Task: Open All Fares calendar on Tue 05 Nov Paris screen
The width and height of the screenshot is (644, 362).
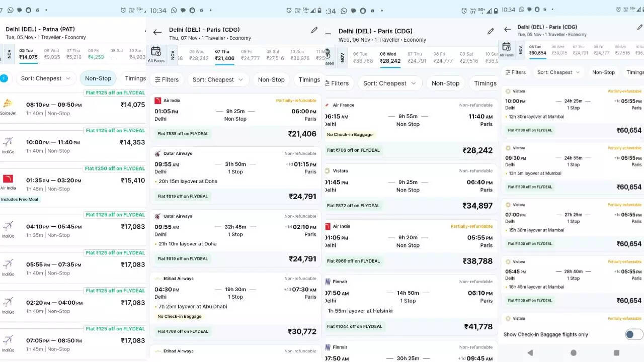Action: click(507, 49)
